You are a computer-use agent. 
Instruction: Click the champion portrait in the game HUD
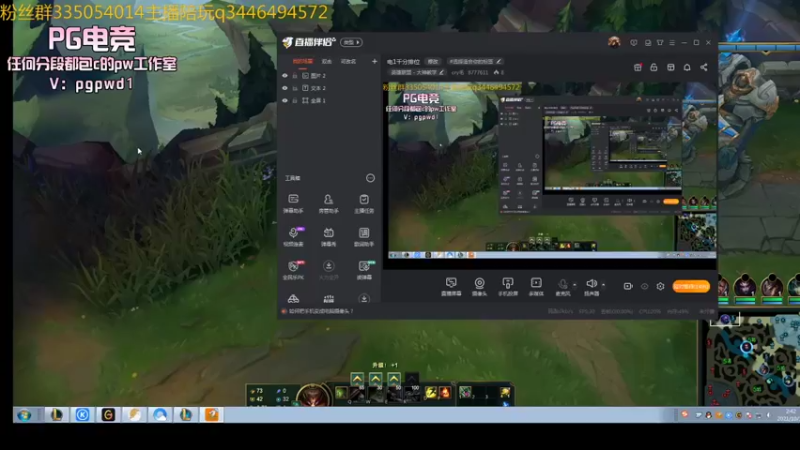coord(313,395)
